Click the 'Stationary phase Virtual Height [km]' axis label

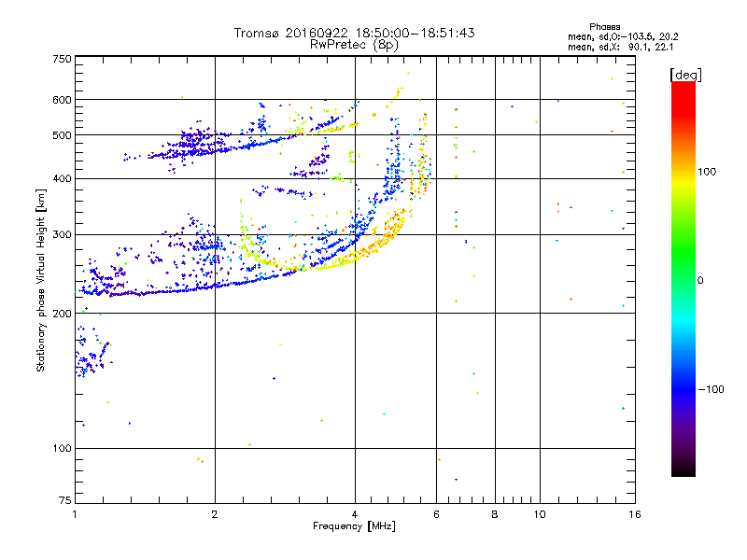click(41, 280)
